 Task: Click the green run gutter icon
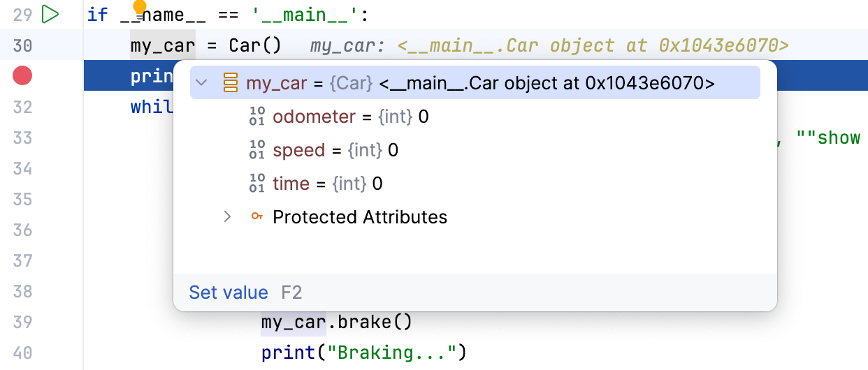click(50, 14)
